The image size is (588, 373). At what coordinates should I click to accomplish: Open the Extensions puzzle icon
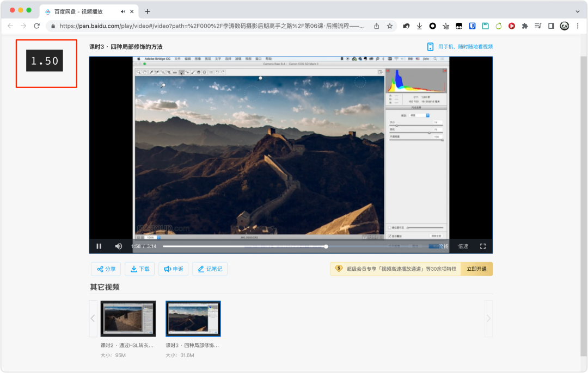point(525,26)
